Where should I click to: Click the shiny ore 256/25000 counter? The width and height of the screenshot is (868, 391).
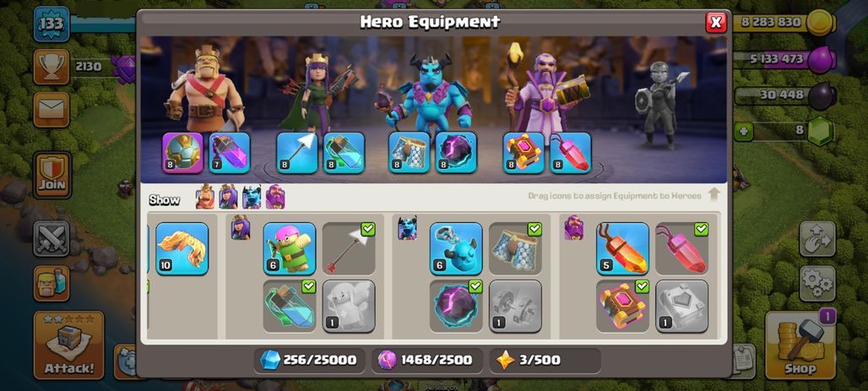point(309,361)
